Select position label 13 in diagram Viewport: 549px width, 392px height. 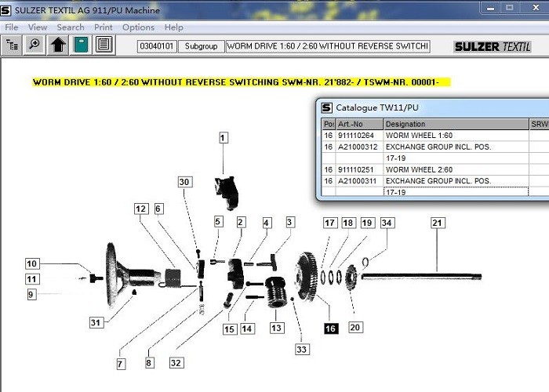(277, 328)
